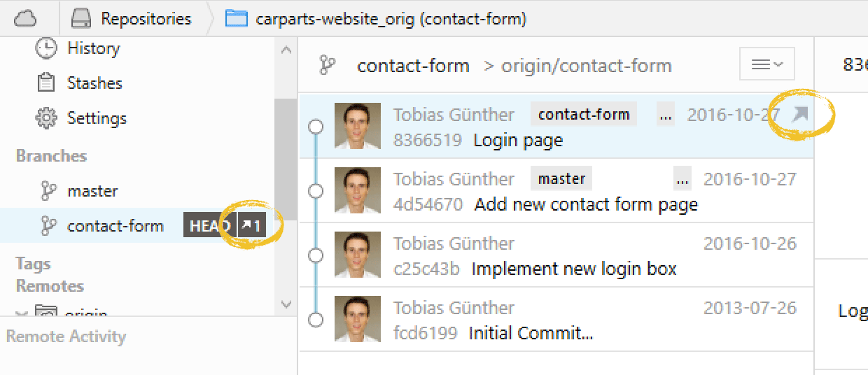868x375 pixels.
Task: Select the Initial Commit avatar thumbnail
Action: 357,319
